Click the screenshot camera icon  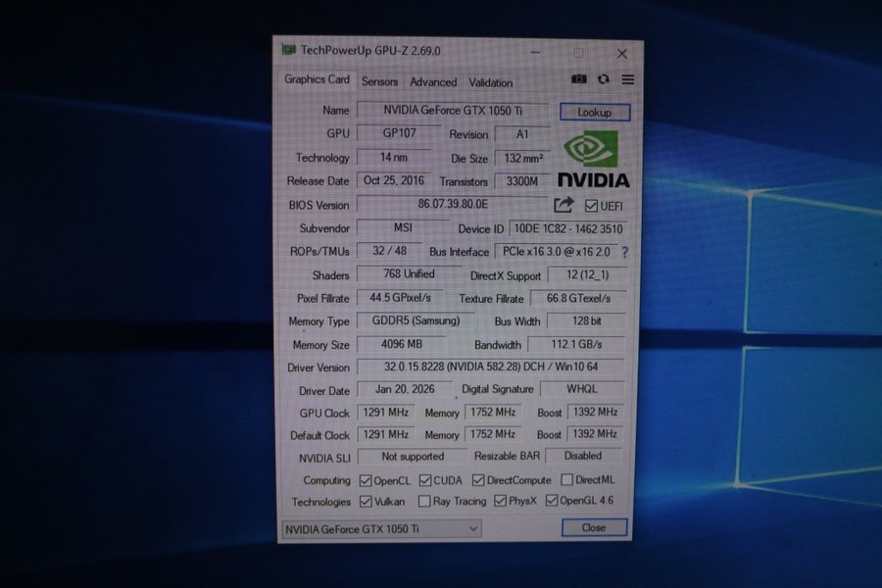(x=579, y=79)
